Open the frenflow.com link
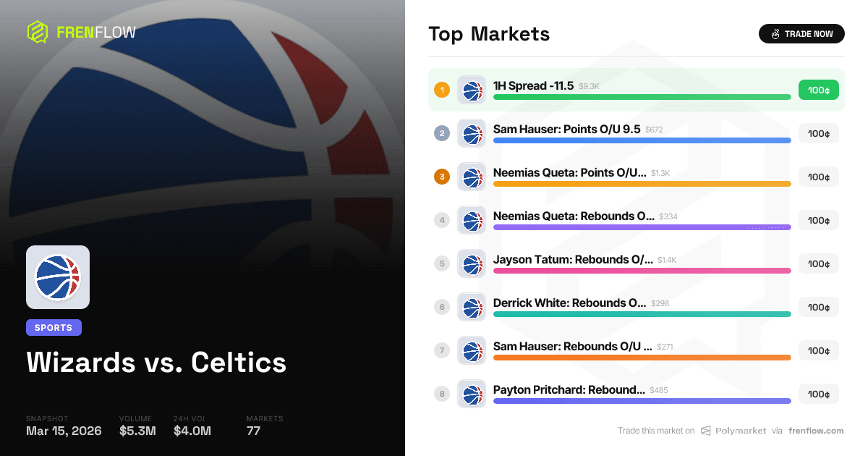Image resolution: width=868 pixels, height=456 pixels. (816, 431)
